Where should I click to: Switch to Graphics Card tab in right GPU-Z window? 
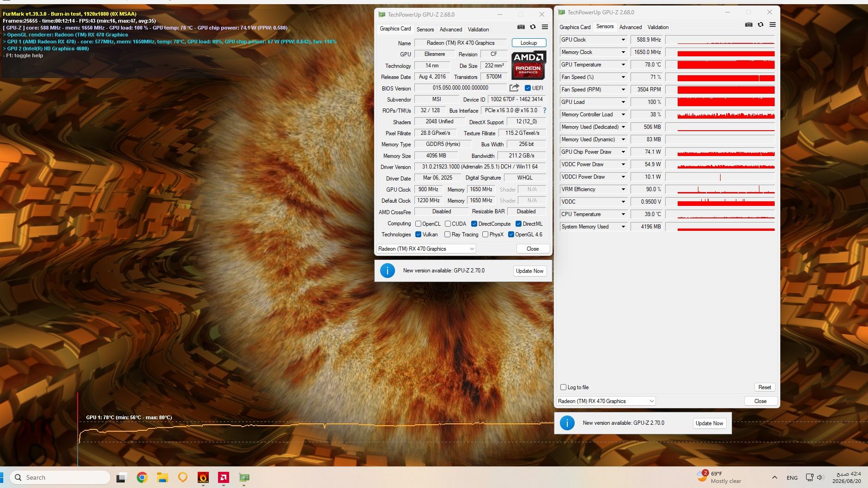[575, 27]
